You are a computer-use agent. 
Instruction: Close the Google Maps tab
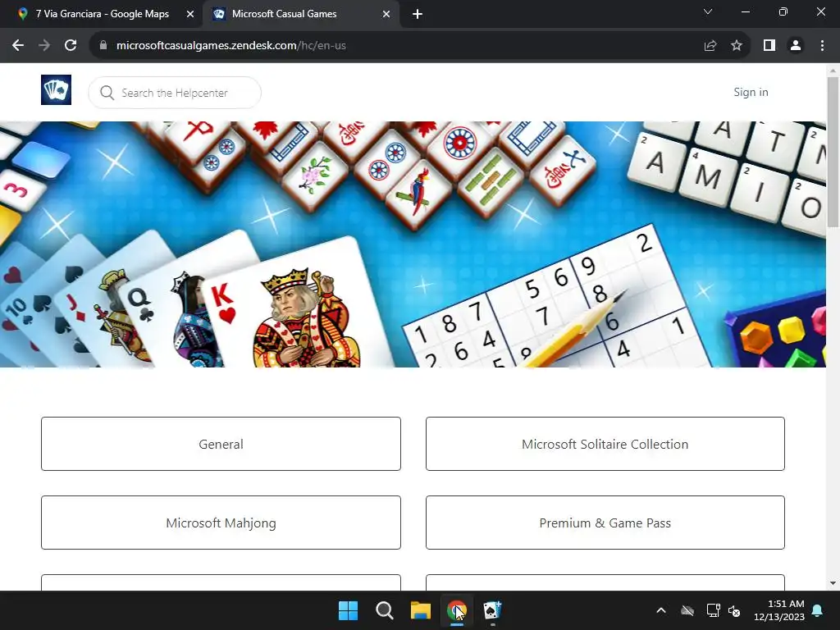[190, 14]
